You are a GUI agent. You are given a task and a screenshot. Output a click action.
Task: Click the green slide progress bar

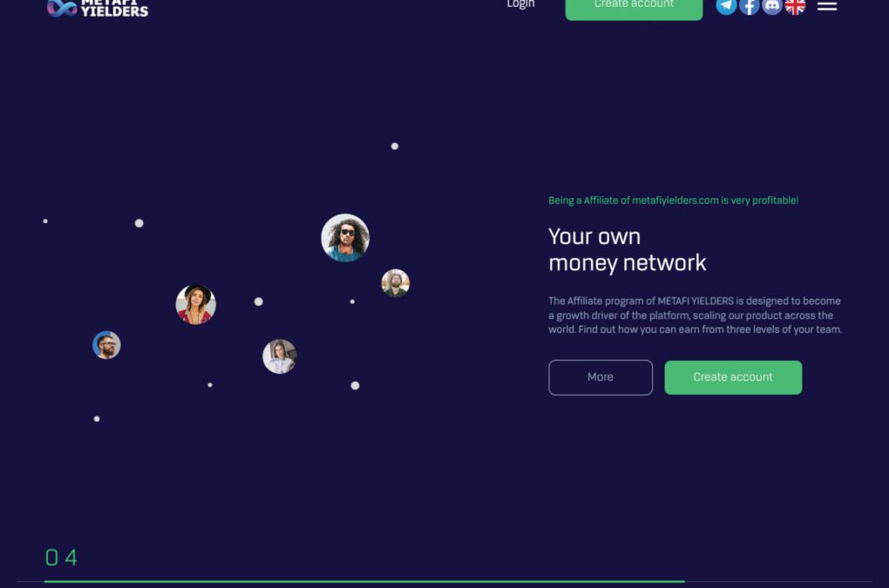(x=364, y=581)
